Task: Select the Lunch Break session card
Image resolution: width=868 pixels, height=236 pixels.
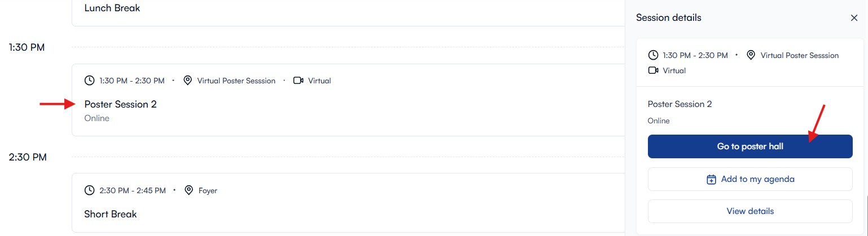Action: pyautogui.click(x=112, y=8)
